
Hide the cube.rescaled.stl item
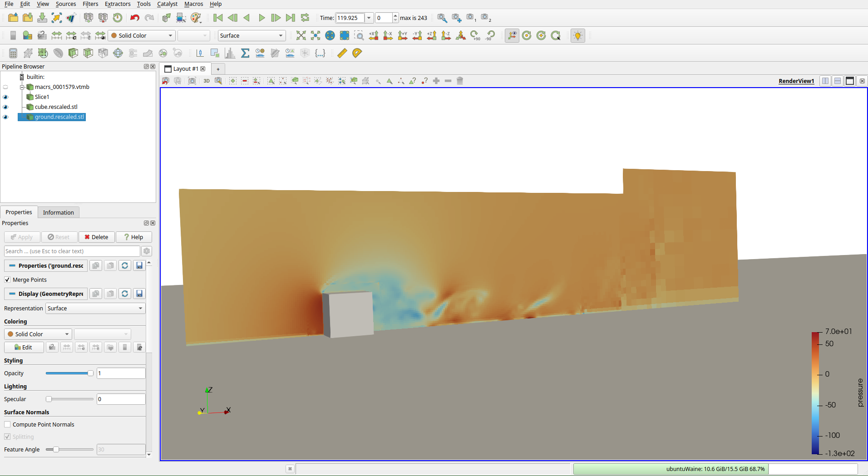click(x=5, y=107)
